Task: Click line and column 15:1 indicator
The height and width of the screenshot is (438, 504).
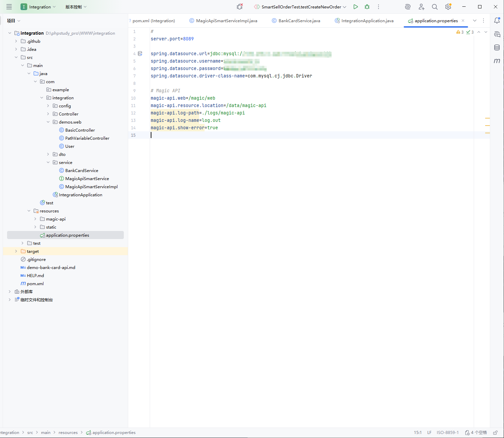Action: [x=418, y=433]
